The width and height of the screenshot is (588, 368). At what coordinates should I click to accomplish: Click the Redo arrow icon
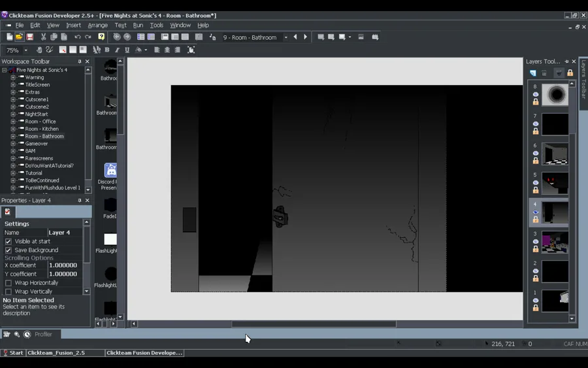(88, 37)
